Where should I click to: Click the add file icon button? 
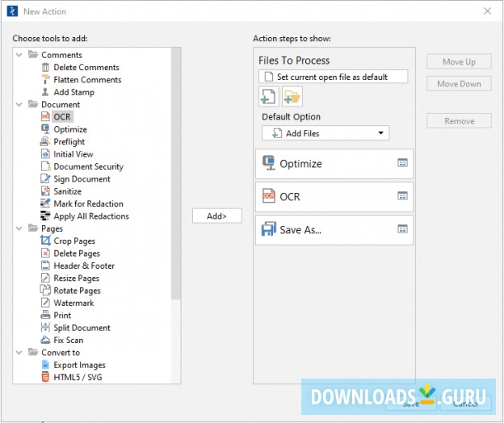coord(268,96)
